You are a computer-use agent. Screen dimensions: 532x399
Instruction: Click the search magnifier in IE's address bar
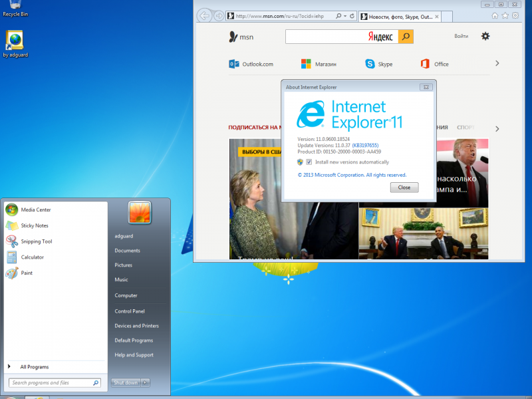338,16
